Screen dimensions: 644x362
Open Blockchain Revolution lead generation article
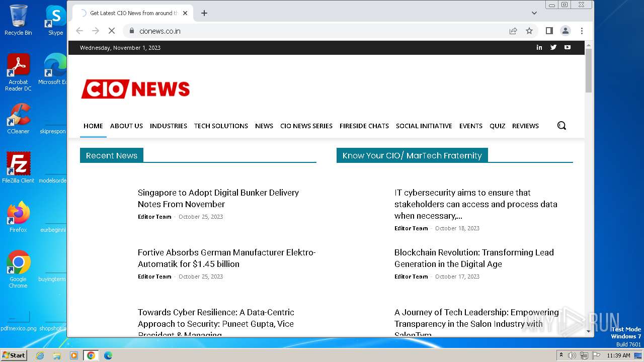pyautogui.click(x=474, y=258)
